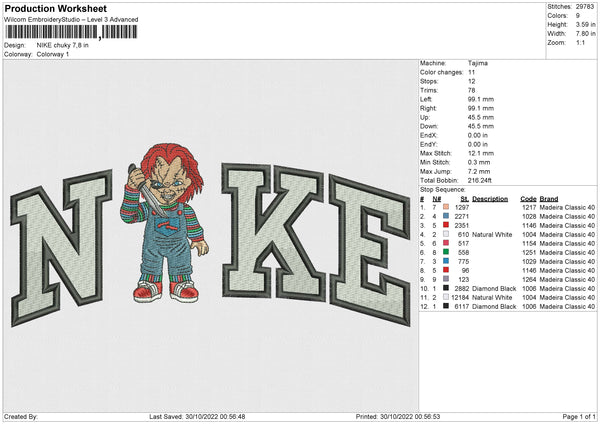Select the 'Code' column header

(528, 199)
